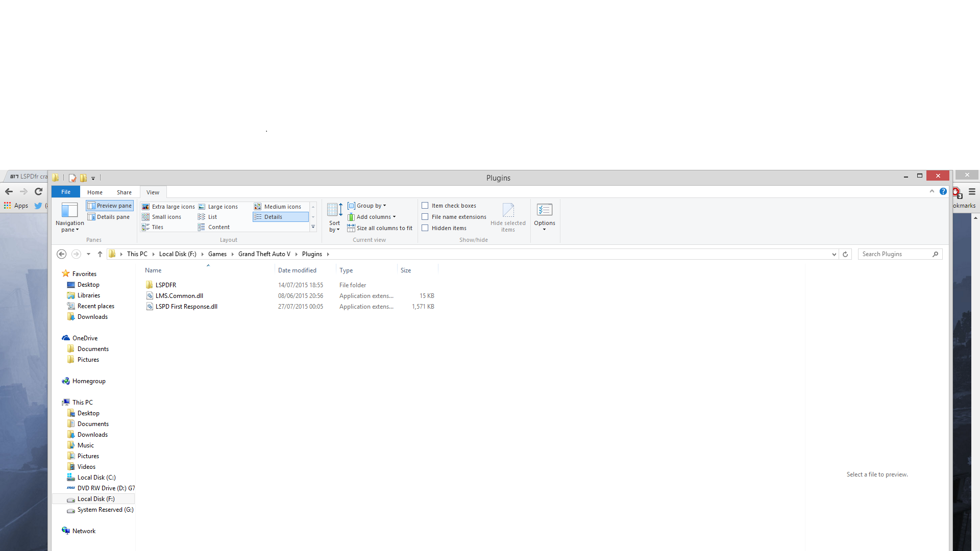Click Size all columns to fit
The height and width of the screenshot is (551, 980).
[380, 228]
